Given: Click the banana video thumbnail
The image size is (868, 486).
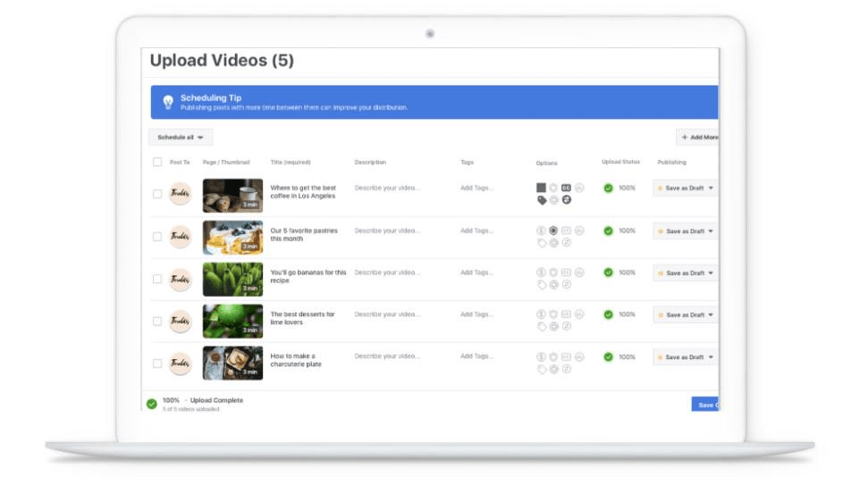Looking at the screenshot, I should click(232, 279).
